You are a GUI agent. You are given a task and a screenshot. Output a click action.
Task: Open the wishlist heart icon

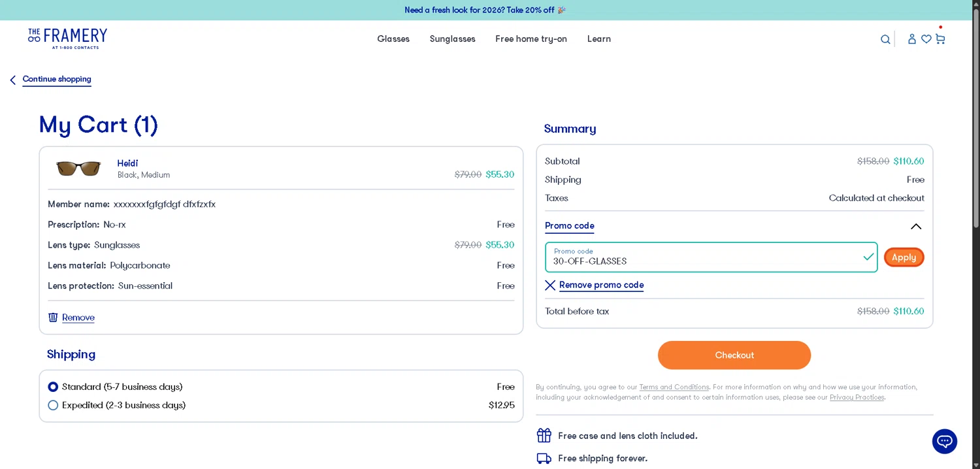(x=926, y=39)
